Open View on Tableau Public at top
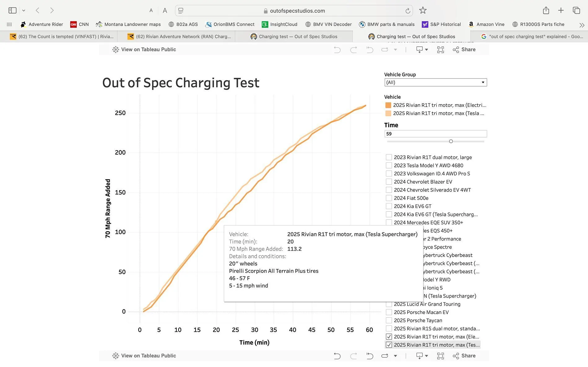Image resolution: width=588 pixels, height=367 pixels. click(144, 49)
